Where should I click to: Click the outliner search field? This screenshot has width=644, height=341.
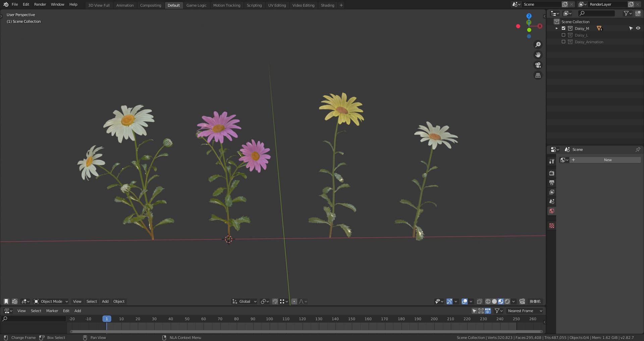(x=597, y=13)
